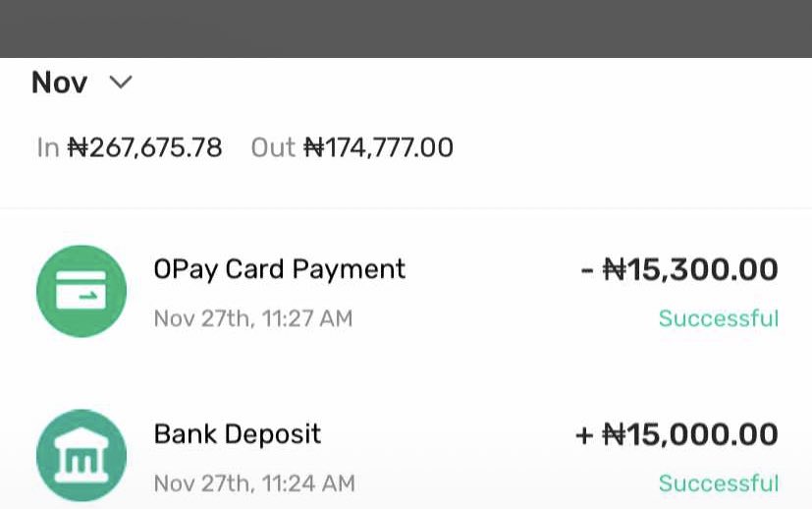Tap Successful status under card payment amount
This screenshot has height=509, width=812.
click(718, 318)
